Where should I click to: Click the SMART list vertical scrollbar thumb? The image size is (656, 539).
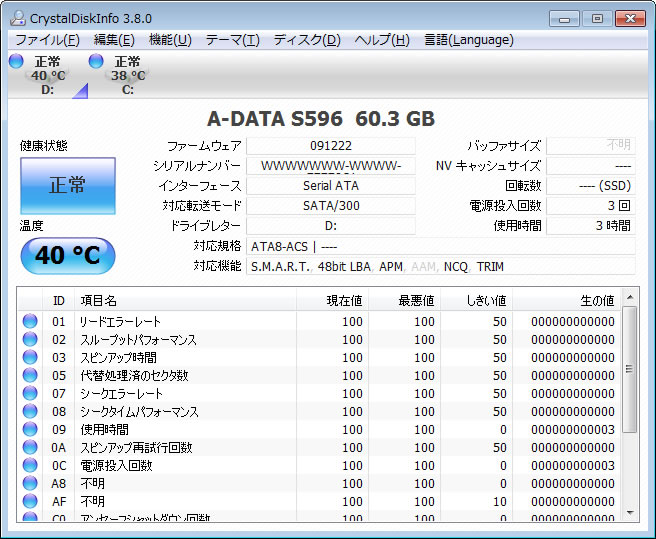click(630, 369)
